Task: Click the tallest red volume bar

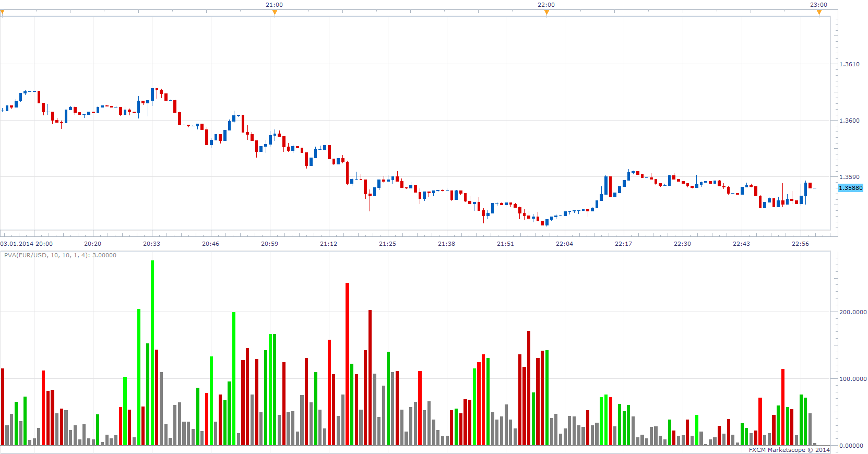Action: [347, 364]
